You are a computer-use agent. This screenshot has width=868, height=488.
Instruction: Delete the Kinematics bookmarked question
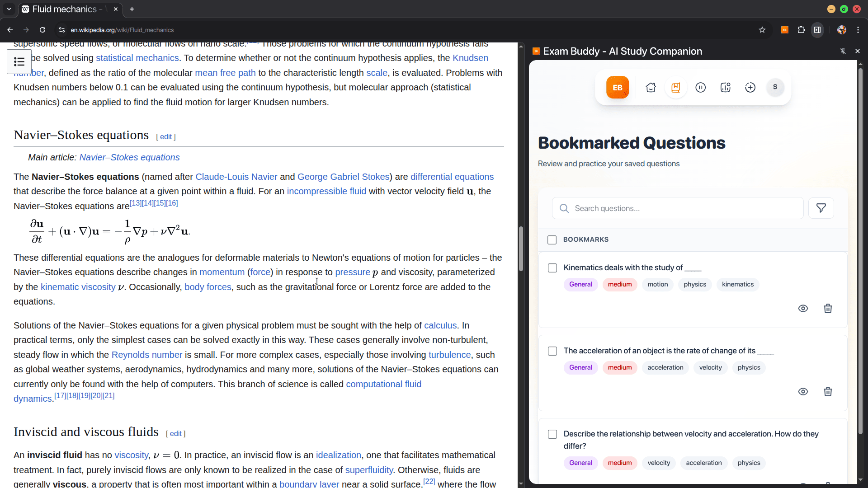[828, 309]
